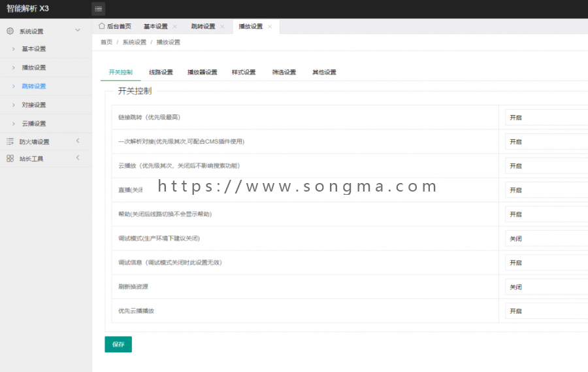
Task: Click the 系统设置 gear icon
Action: tap(10, 31)
